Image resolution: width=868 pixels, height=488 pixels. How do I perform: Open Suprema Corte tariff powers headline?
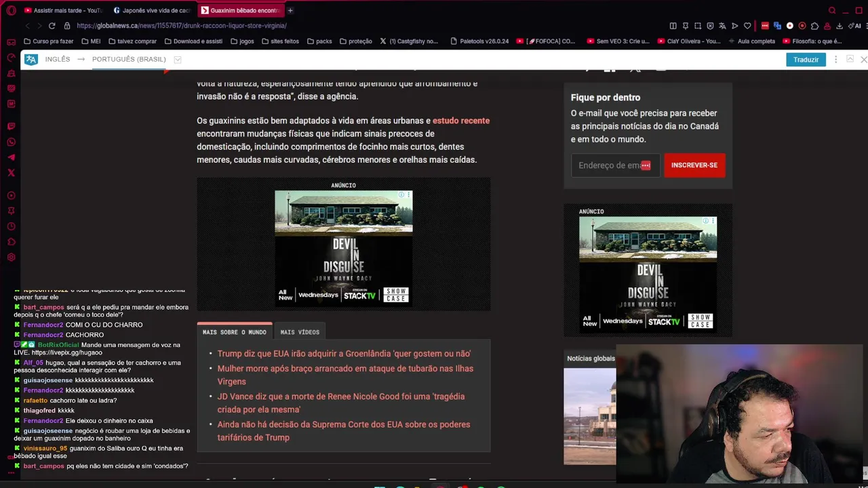pyautogui.click(x=344, y=431)
